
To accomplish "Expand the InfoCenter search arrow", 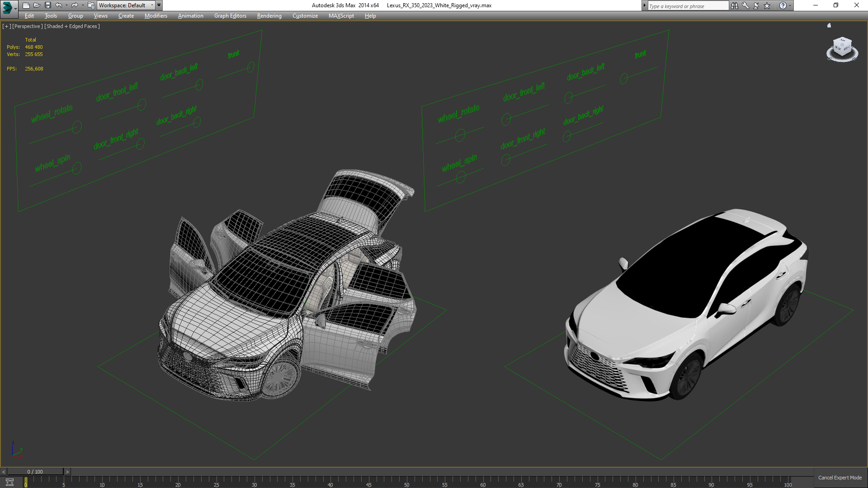I will pyautogui.click(x=644, y=5).
